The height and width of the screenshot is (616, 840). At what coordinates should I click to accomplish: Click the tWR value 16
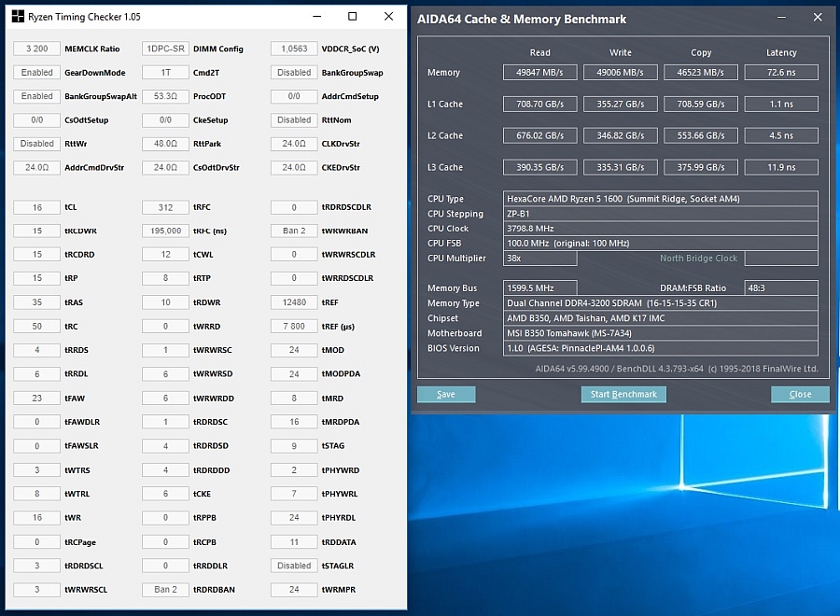(37, 517)
